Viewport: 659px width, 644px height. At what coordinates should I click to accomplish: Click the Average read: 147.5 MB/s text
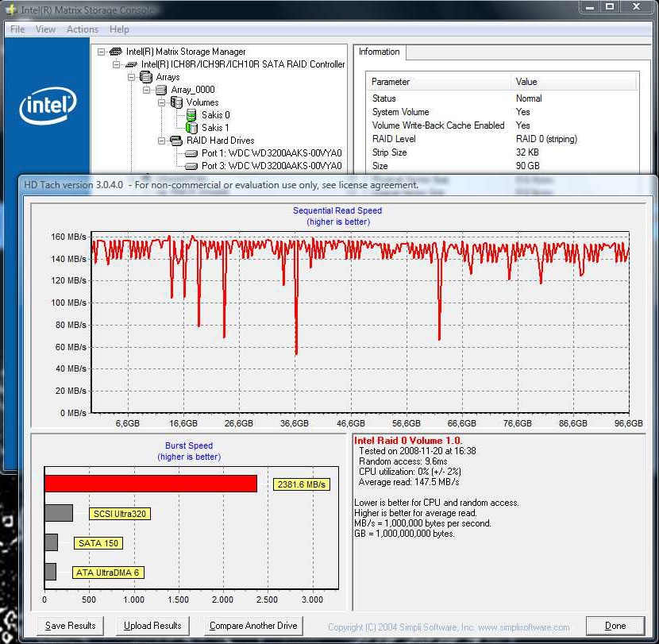coord(409,482)
